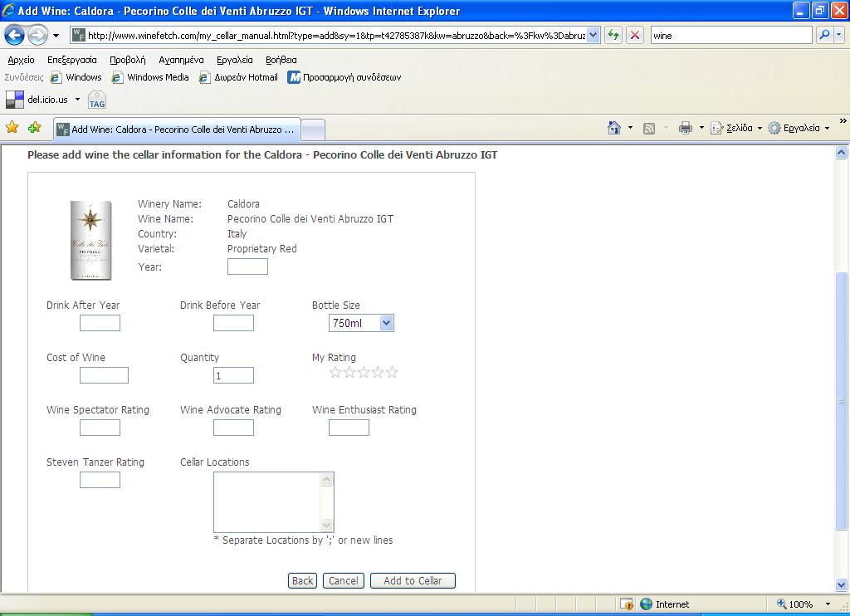Click page scrollbar up arrow

[842, 153]
